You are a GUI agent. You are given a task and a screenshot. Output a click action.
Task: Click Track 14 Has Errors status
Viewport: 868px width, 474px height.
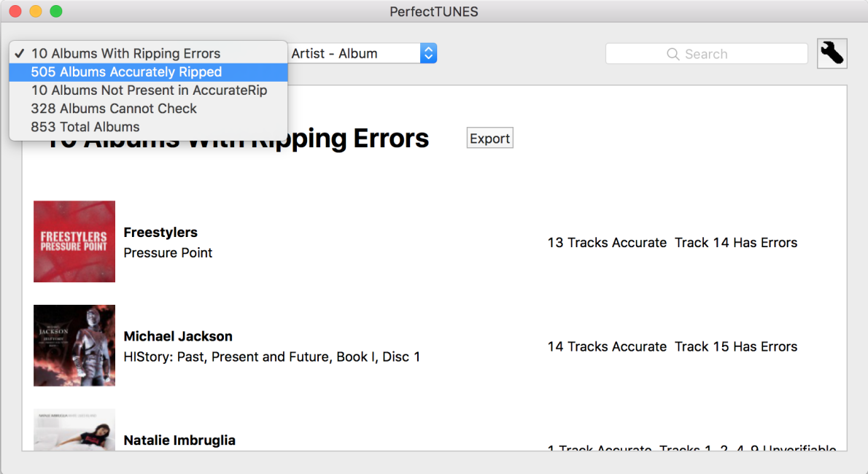tap(736, 243)
